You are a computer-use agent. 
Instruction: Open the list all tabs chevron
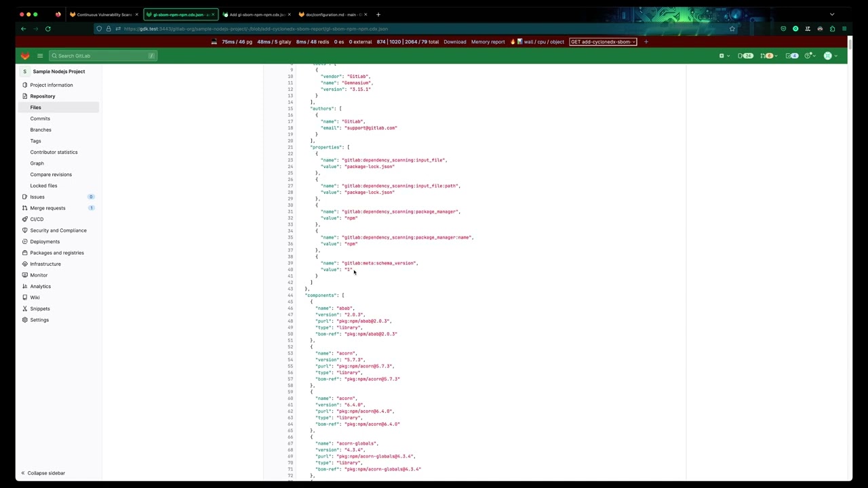coord(832,14)
